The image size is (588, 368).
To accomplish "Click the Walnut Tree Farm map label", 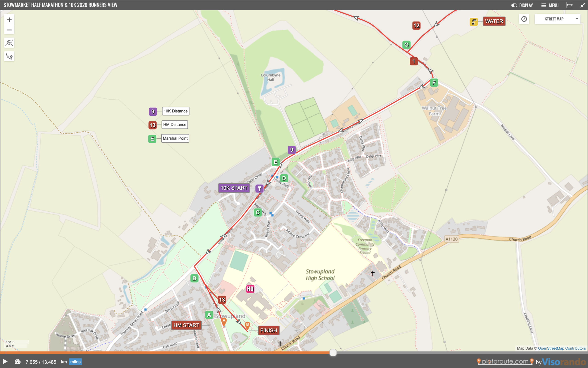I will point(434,111).
